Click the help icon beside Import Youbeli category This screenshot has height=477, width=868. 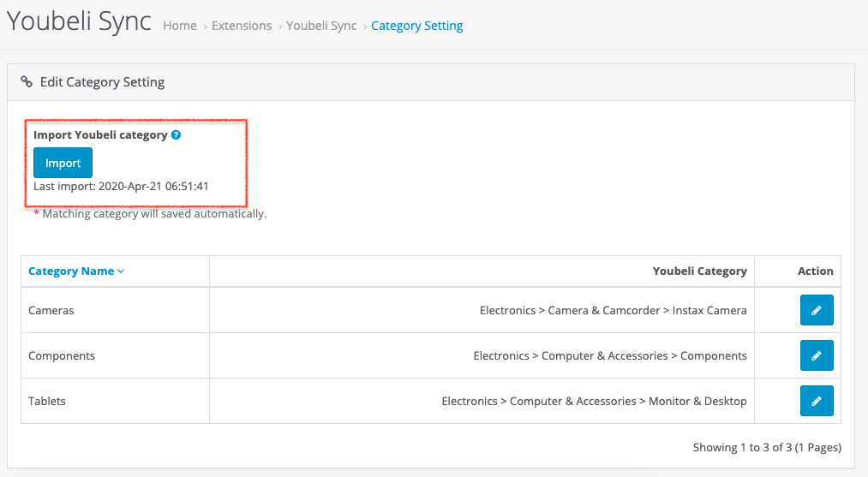[x=176, y=135]
